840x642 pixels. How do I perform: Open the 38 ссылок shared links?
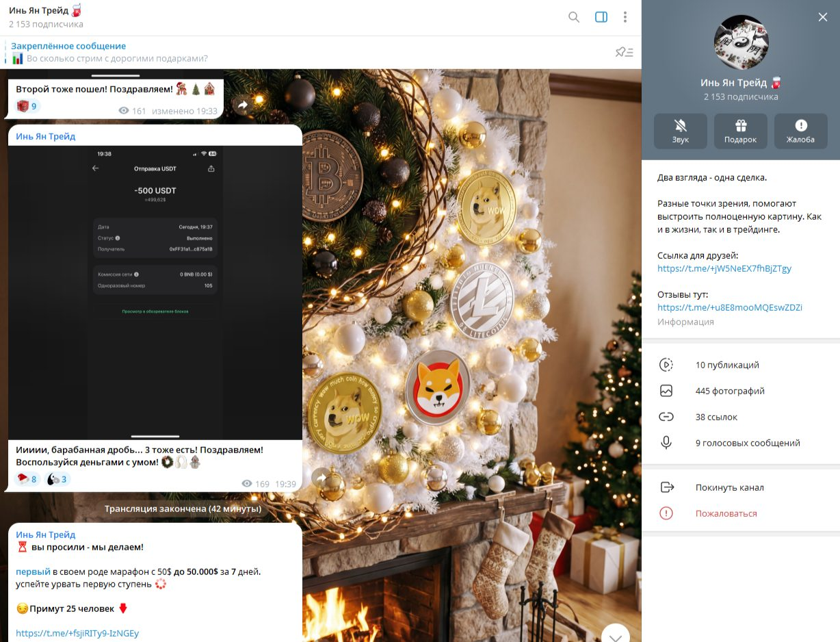tap(741, 417)
